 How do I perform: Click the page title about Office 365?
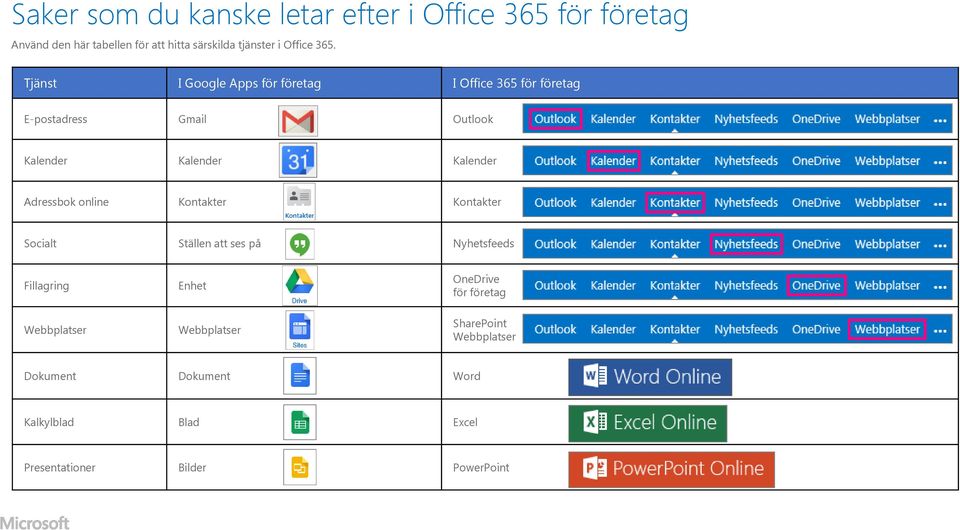point(350,13)
